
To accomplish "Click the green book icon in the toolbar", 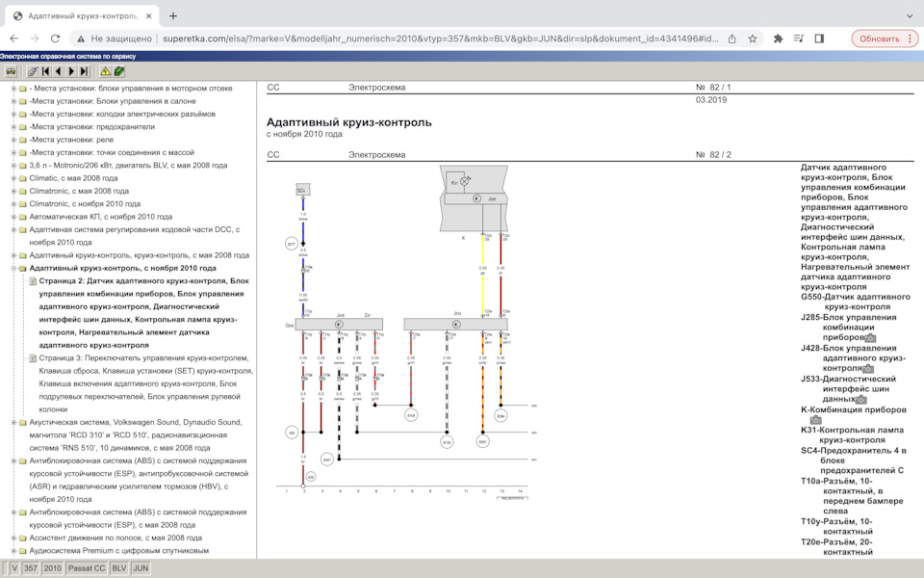I will pyautogui.click(x=118, y=71).
